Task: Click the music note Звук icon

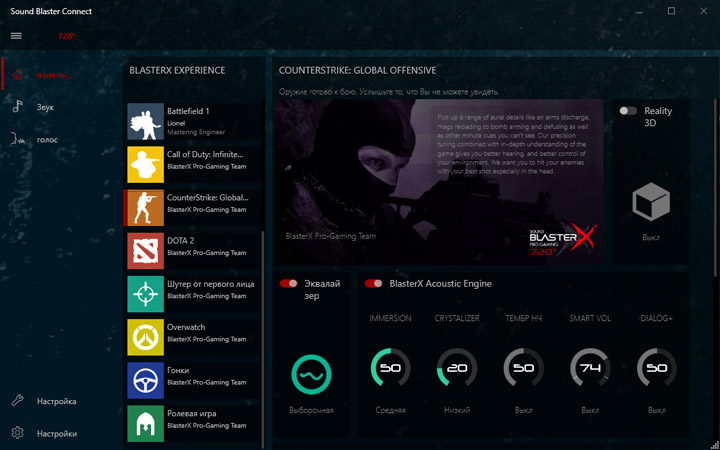Action: tap(17, 107)
